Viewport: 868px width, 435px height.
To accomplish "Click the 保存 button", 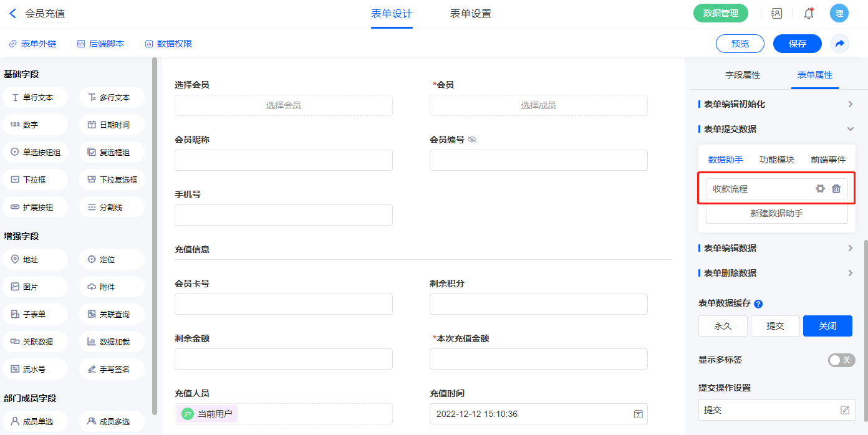I will [x=797, y=44].
